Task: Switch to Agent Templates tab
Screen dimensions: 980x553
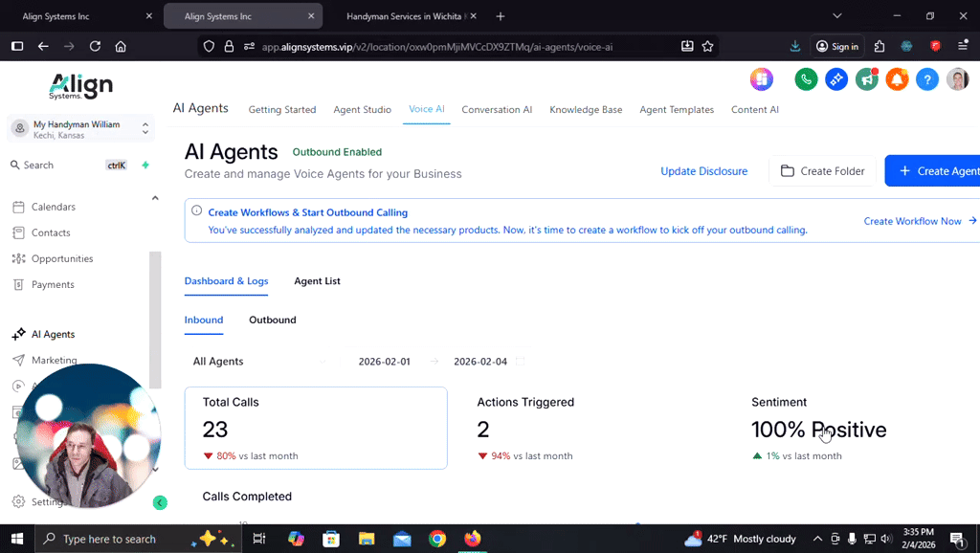Action: point(677,109)
